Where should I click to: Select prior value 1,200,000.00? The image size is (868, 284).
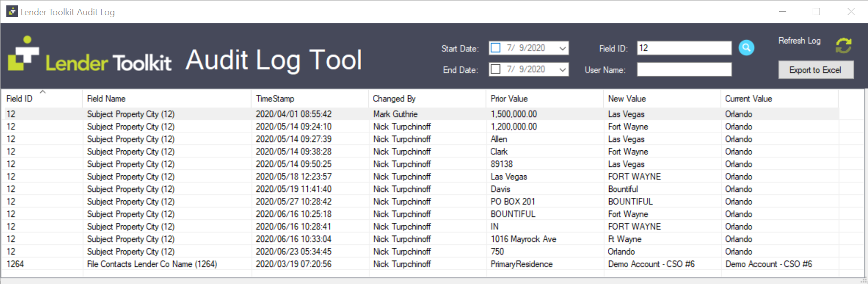514,127
